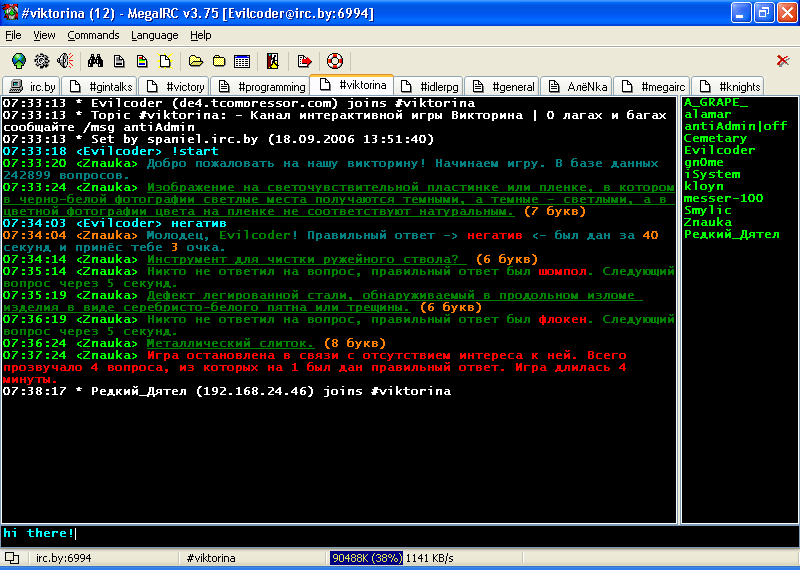Click the closed yellow folder icon

[219, 61]
